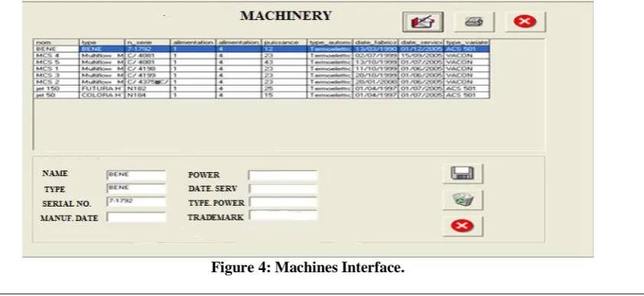Click the 'COLORA H' type cell
This screenshot has width=644, height=296.
point(102,95)
